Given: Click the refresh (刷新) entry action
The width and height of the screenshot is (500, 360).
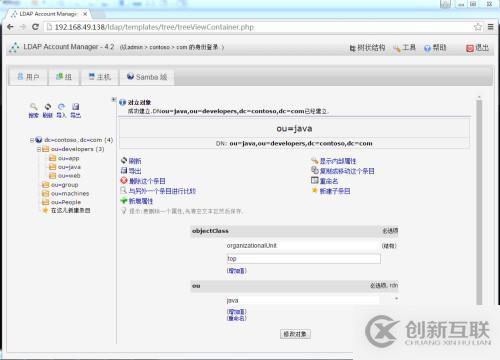Looking at the screenshot, I should click(131, 161).
